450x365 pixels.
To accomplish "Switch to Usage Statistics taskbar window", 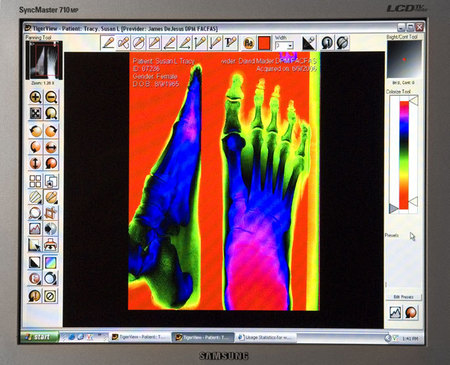I will 265,337.
